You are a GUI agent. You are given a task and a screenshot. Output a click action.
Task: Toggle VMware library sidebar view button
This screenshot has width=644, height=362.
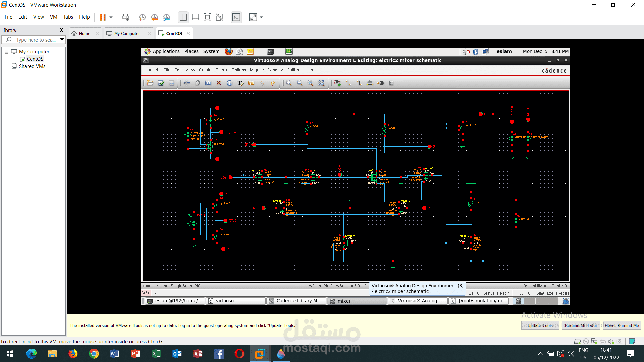click(x=183, y=17)
